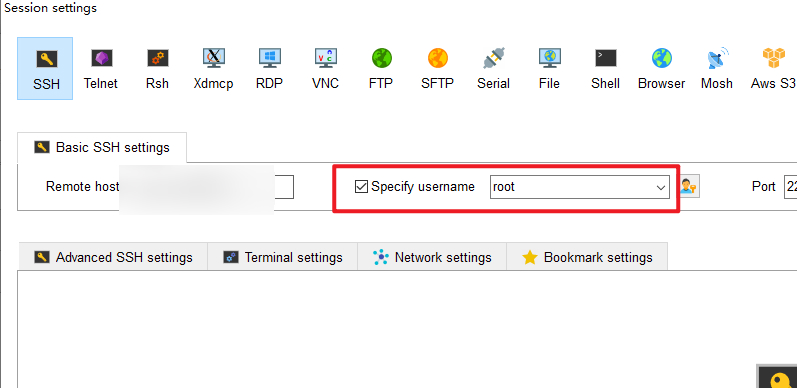Click the user credentials manager icon

[x=689, y=187]
